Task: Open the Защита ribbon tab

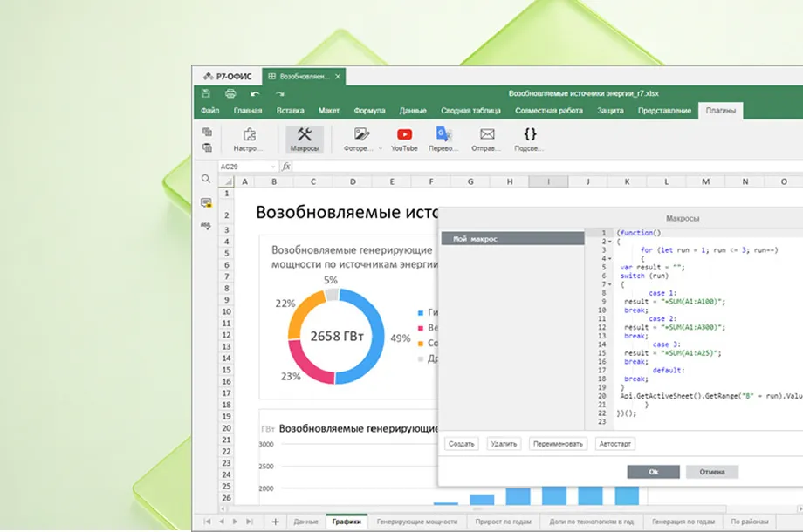Action: (x=610, y=111)
